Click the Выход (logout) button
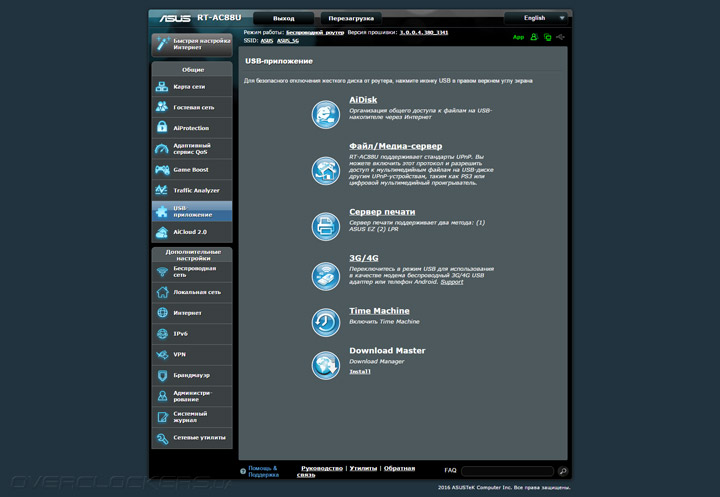The image size is (720, 497). pos(283,18)
